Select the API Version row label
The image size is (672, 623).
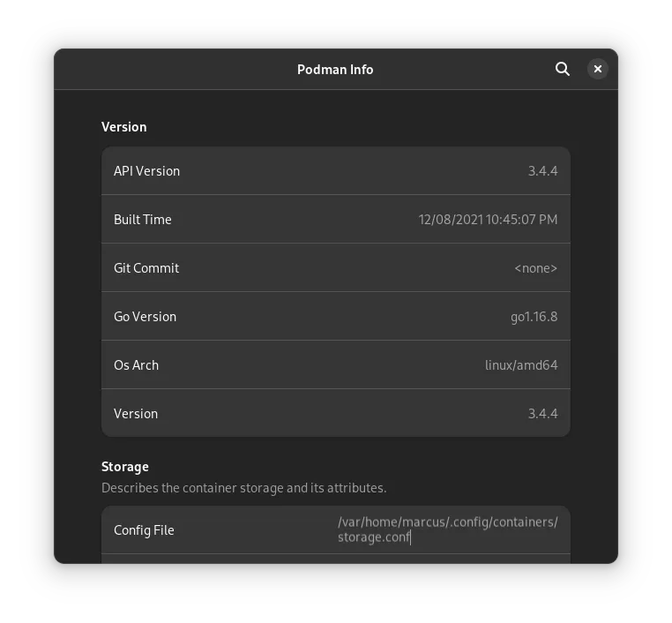[x=146, y=171]
